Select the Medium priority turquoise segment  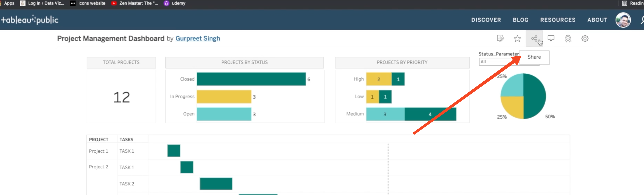click(x=385, y=114)
